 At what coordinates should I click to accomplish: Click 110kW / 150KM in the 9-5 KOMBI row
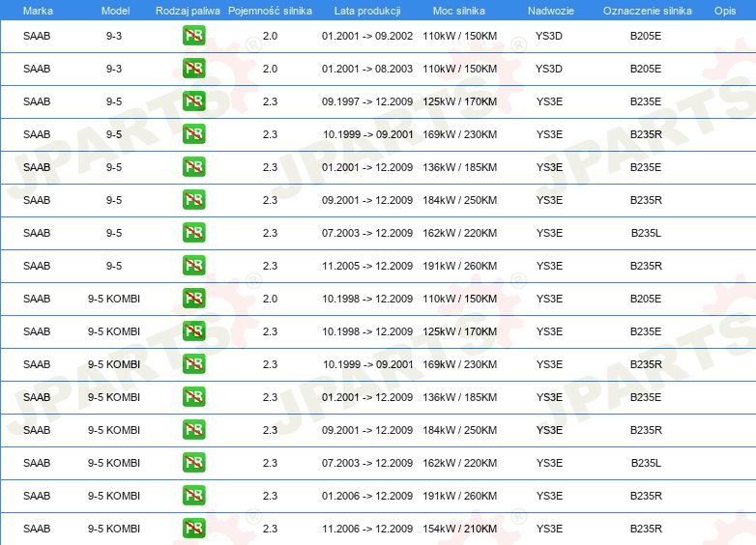459,299
